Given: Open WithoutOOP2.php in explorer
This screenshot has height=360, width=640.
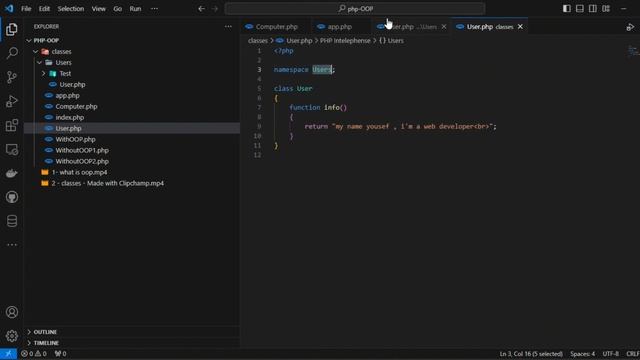Looking at the screenshot, I should point(82,162).
